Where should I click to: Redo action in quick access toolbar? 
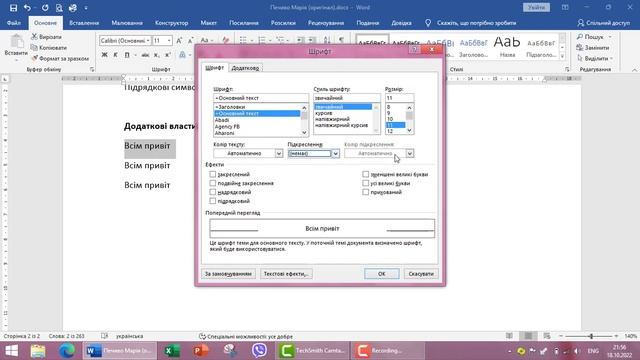point(45,8)
